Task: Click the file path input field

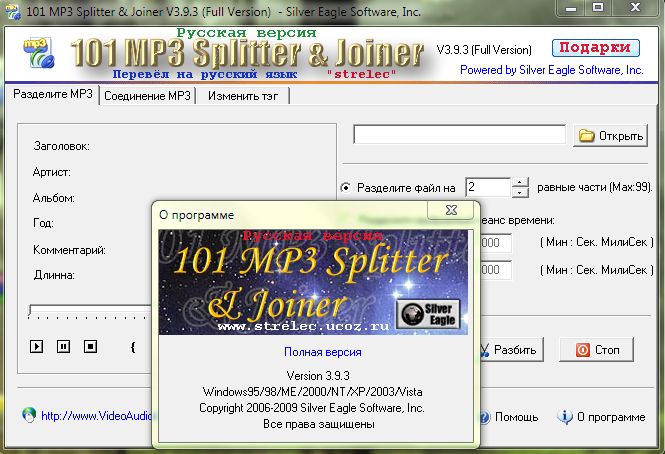Action: (x=459, y=134)
